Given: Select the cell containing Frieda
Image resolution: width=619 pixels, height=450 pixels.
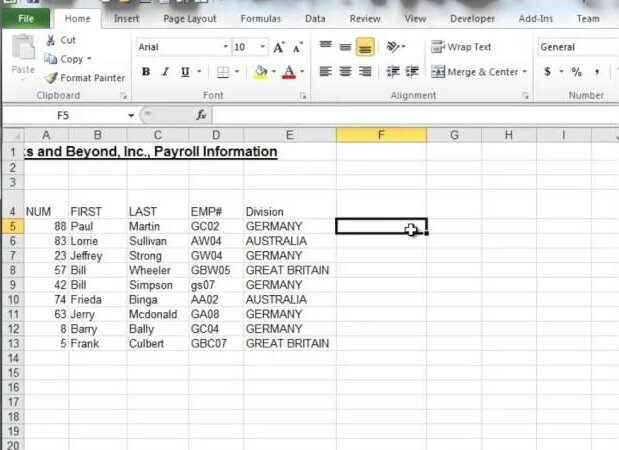Looking at the screenshot, I should click(98, 300).
